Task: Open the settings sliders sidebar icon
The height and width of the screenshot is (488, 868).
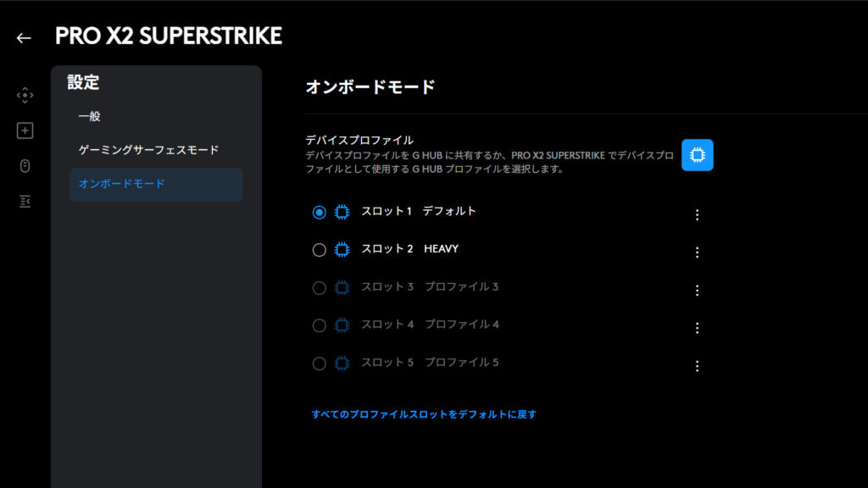Action: click(25, 201)
